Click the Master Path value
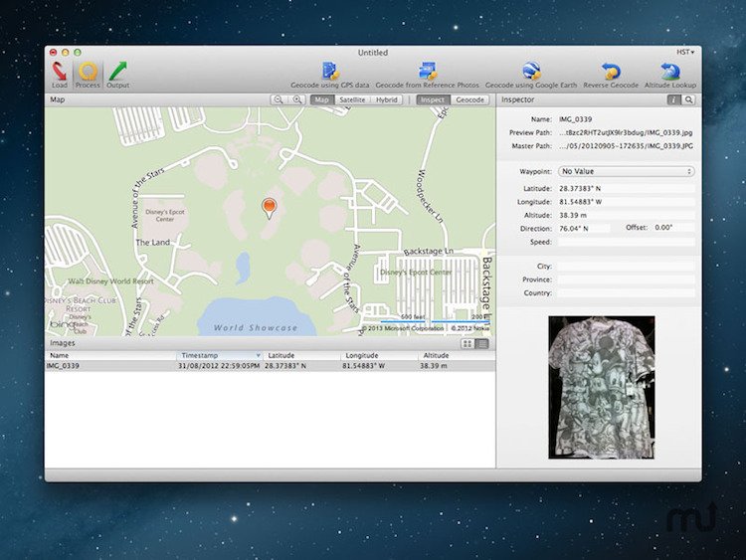This screenshot has height=560, width=746. pos(626,146)
